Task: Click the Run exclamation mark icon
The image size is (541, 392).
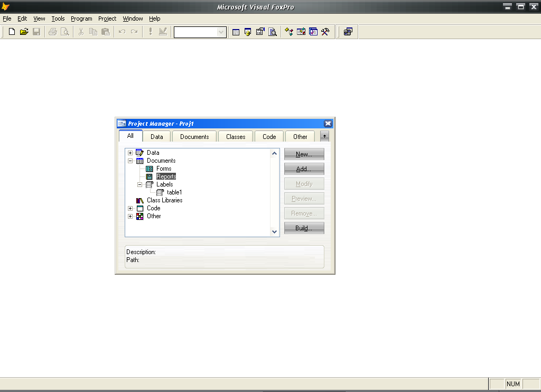Action: (x=151, y=32)
